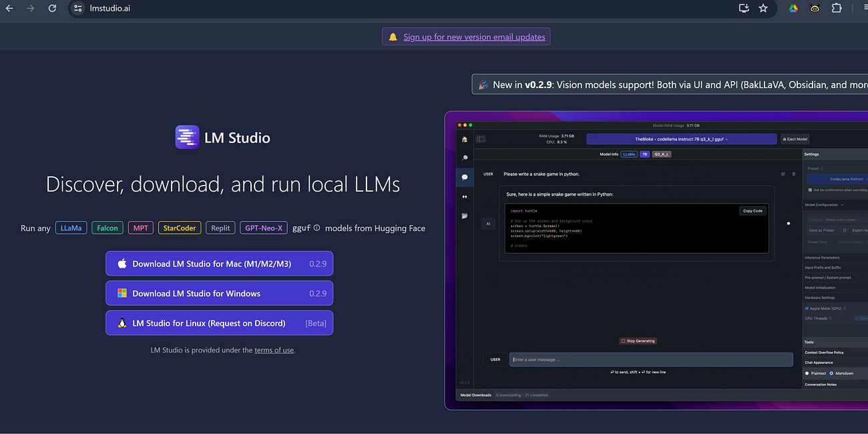Open Sign up for new version email updates
Screen dimensions: 868x434
(x=474, y=37)
